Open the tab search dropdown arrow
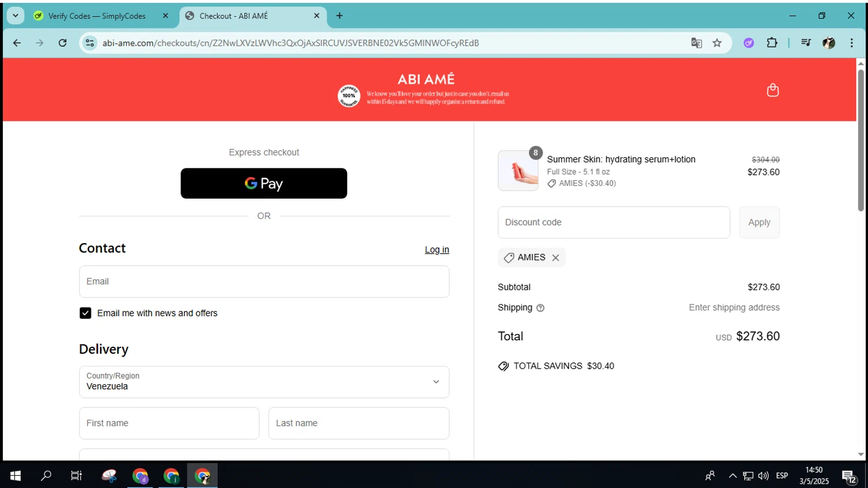The image size is (868, 488). pos(16,16)
